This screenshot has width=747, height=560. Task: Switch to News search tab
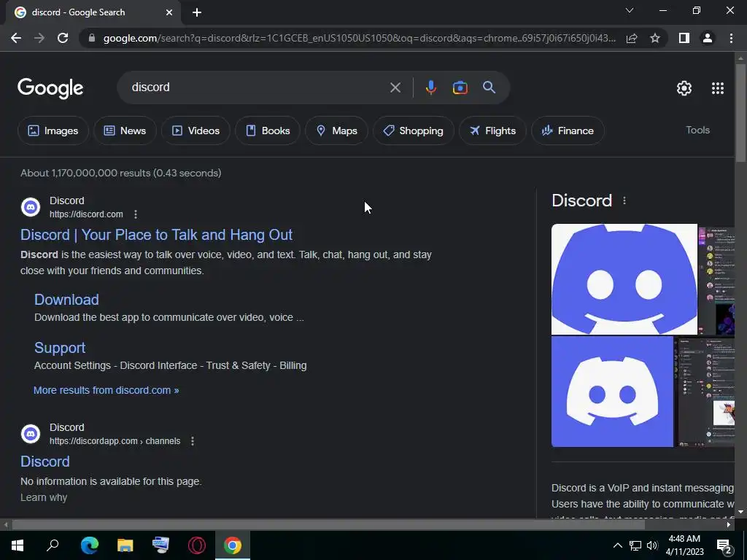[125, 131]
